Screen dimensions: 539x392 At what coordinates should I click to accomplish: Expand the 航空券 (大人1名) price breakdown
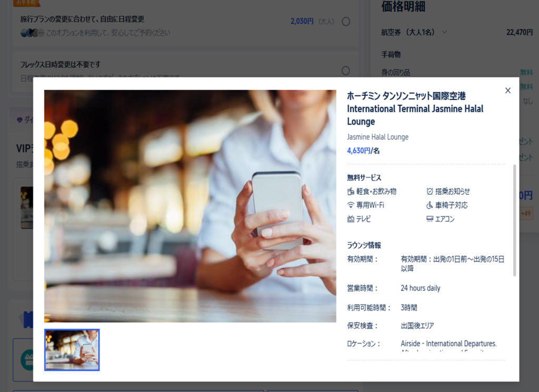pos(444,32)
